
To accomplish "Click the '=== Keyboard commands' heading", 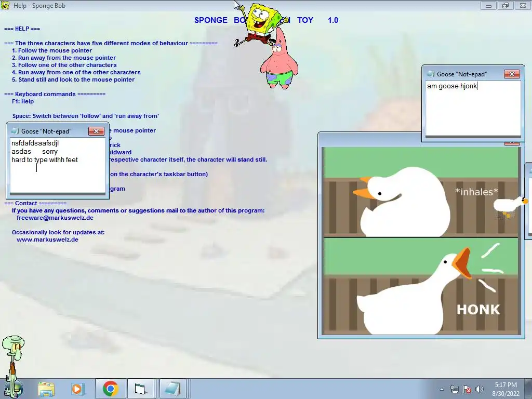I will 55,94.
